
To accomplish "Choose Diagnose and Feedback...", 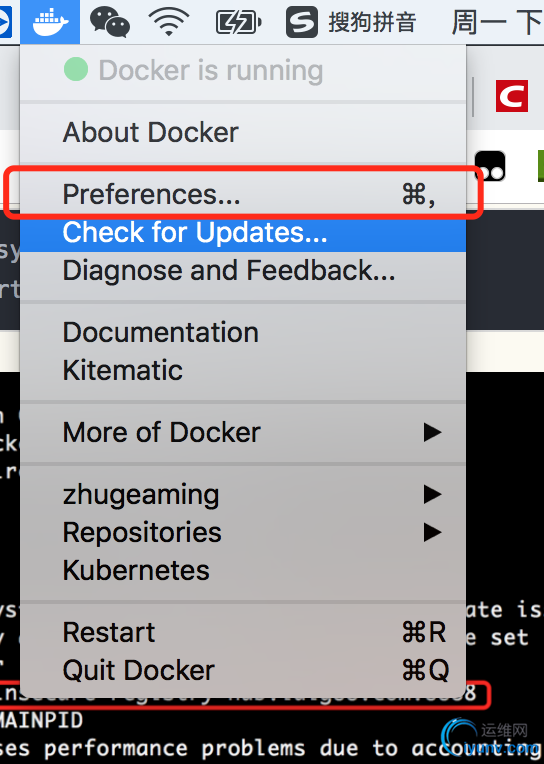I will pyautogui.click(x=243, y=270).
